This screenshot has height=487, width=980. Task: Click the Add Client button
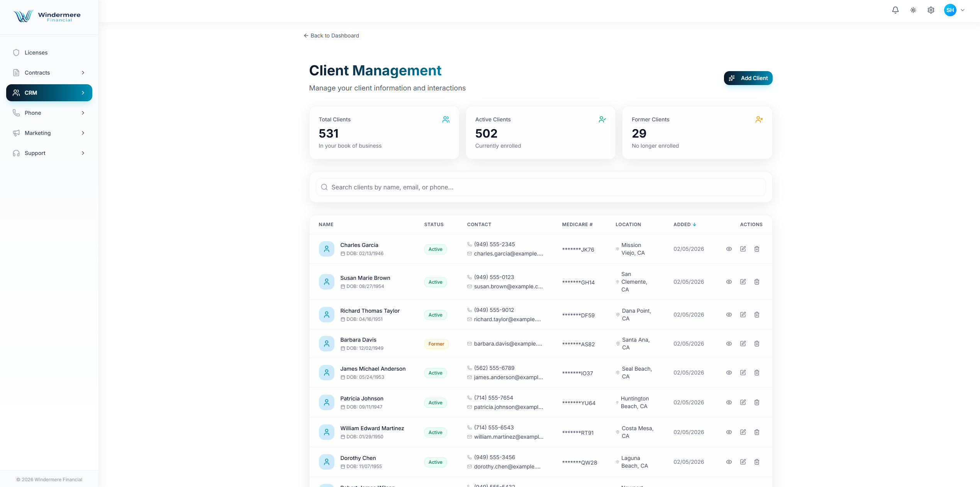click(x=748, y=78)
